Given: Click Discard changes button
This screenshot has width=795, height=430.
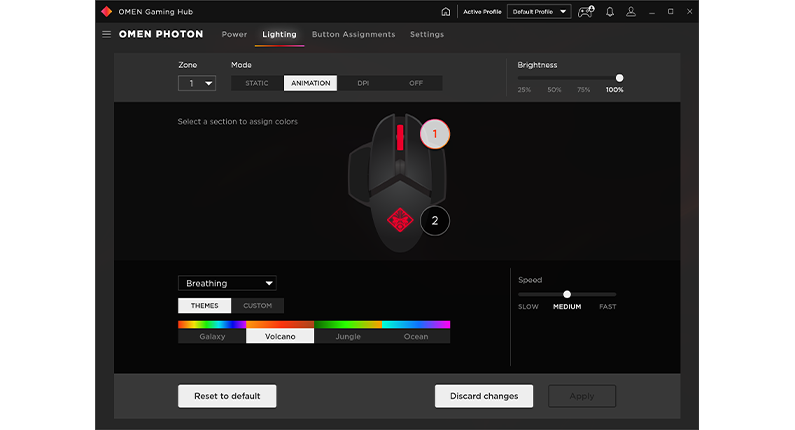Looking at the screenshot, I should (x=484, y=396).
